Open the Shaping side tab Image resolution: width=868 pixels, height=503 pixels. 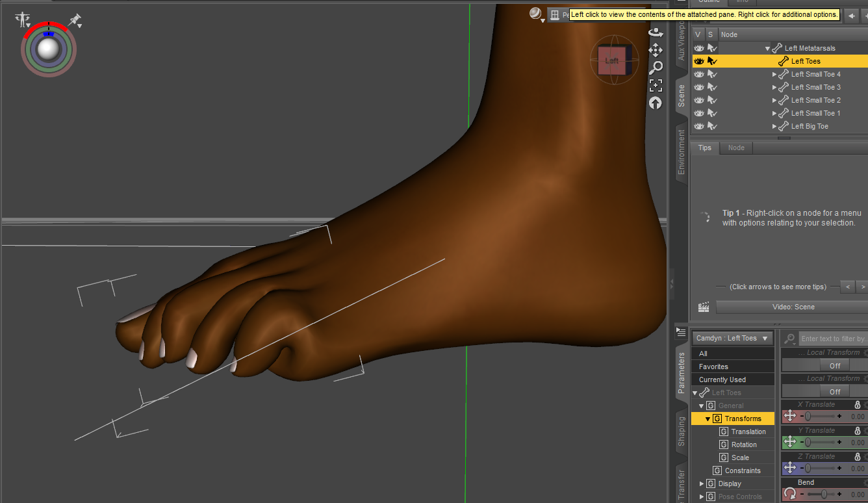(682, 432)
